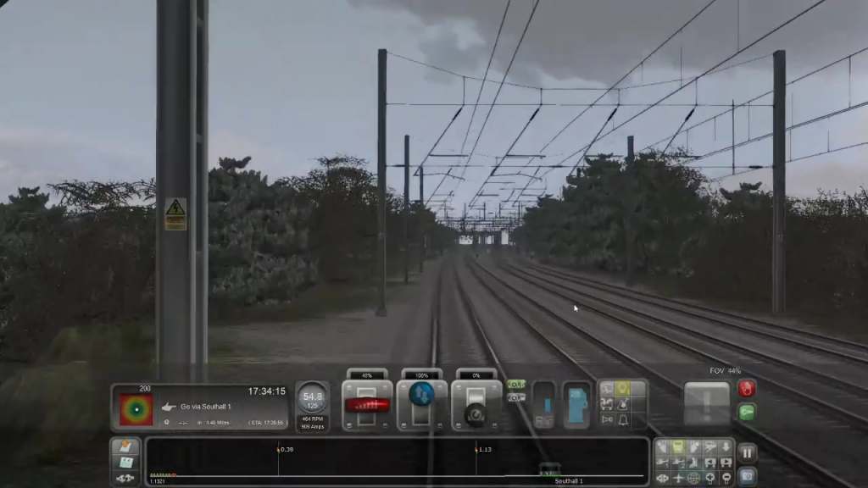Click the green key button below emergency brake

pyautogui.click(x=747, y=413)
